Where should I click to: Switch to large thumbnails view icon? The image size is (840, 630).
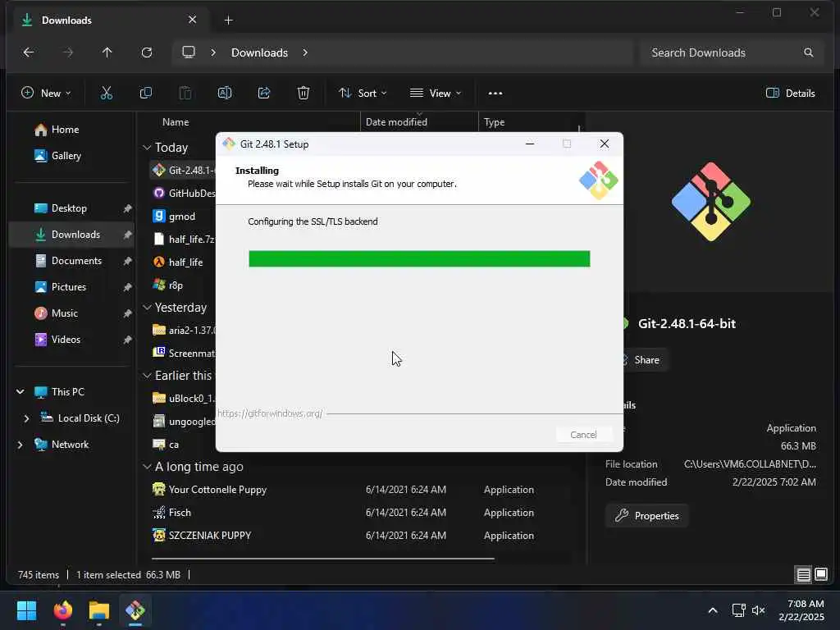coord(821,575)
